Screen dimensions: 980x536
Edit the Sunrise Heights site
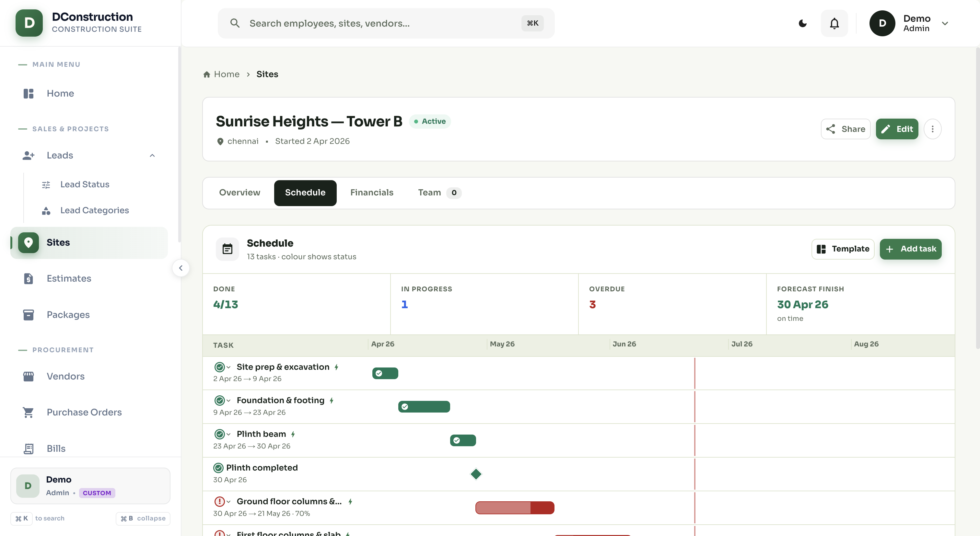pos(897,129)
